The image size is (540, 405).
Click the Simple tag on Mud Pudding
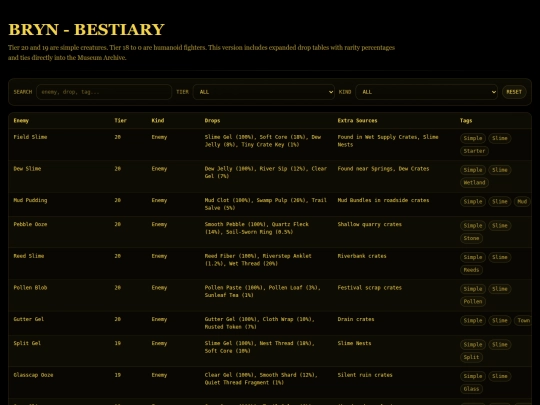pos(473,201)
